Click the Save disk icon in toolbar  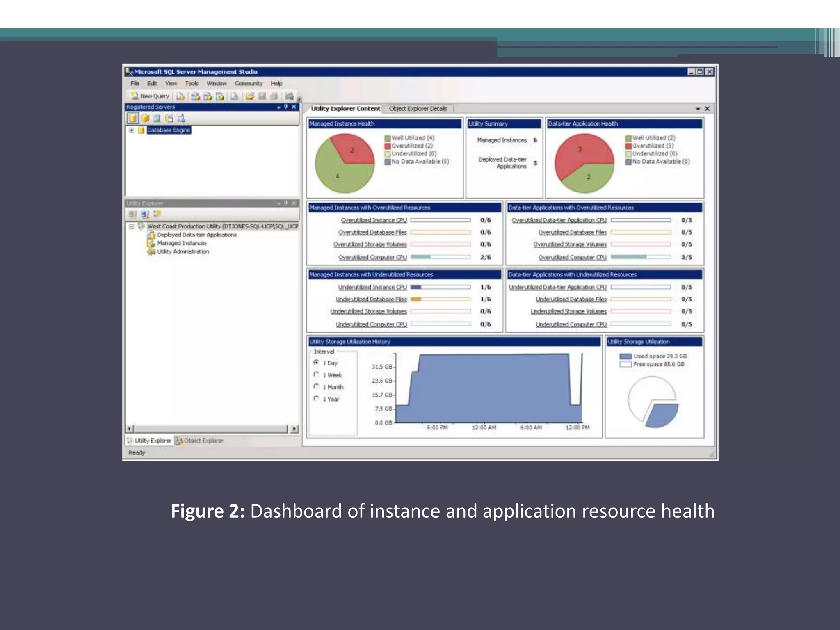(262, 96)
